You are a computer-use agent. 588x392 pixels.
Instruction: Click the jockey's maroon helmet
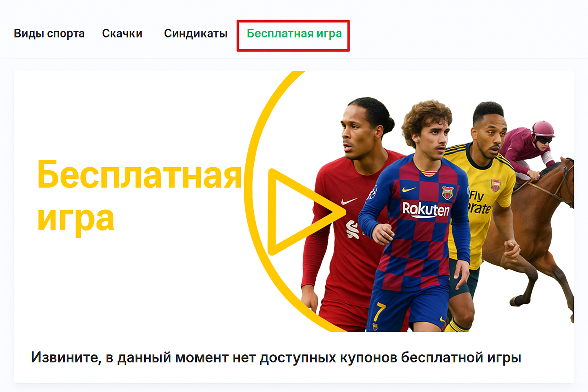pyautogui.click(x=543, y=128)
